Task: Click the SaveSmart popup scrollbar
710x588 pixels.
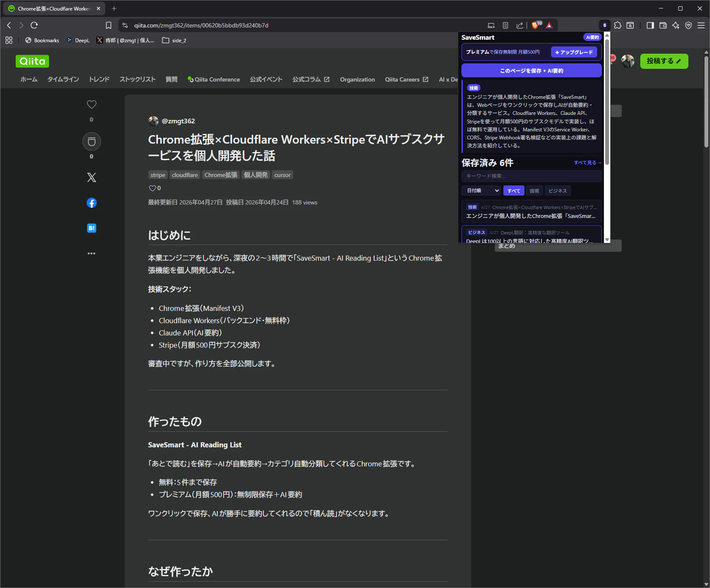Action: click(607, 101)
